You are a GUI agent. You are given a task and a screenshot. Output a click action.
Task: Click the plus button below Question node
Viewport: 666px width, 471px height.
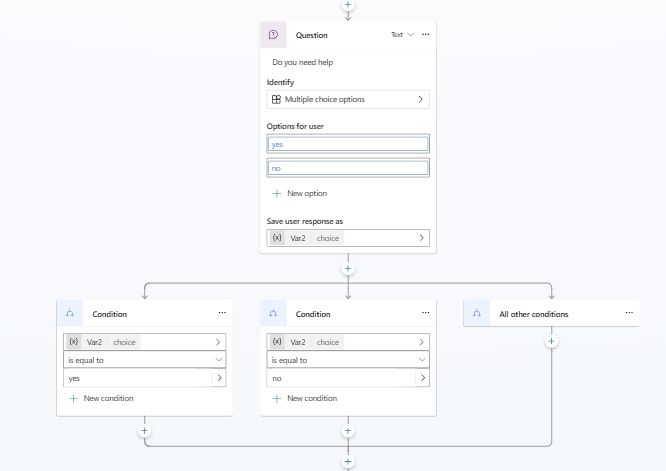pyautogui.click(x=348, y=268)
